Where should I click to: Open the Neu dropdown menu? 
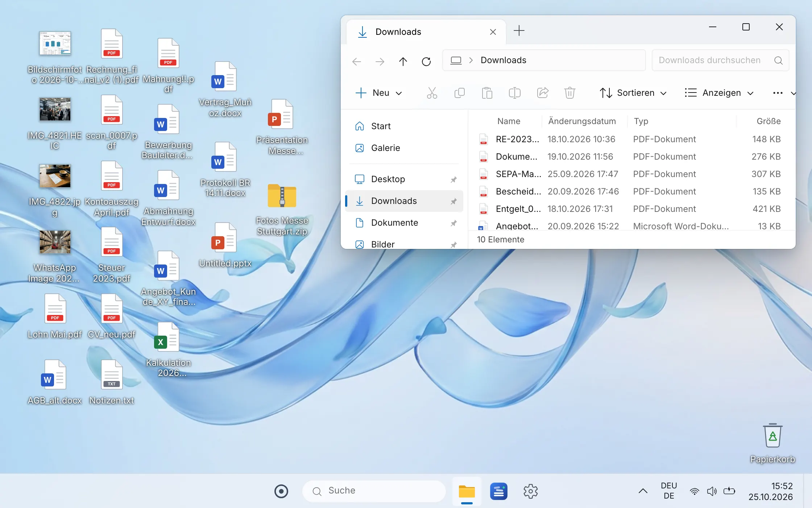point(378,93)
